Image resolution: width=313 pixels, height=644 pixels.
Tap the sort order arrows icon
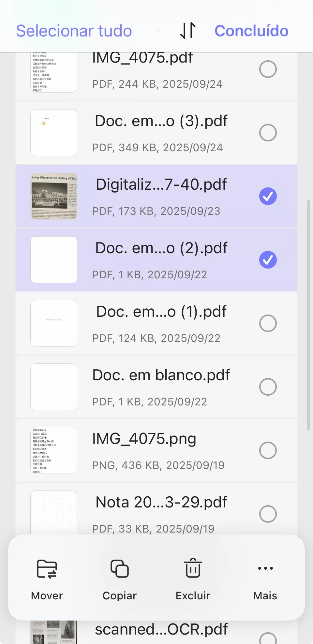[x=188, y=31]
